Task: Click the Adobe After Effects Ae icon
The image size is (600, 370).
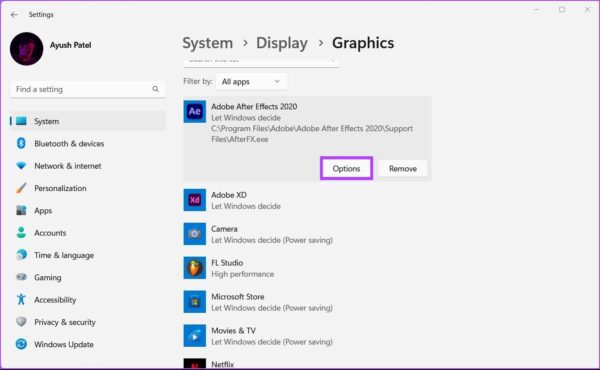Action: 194,111
